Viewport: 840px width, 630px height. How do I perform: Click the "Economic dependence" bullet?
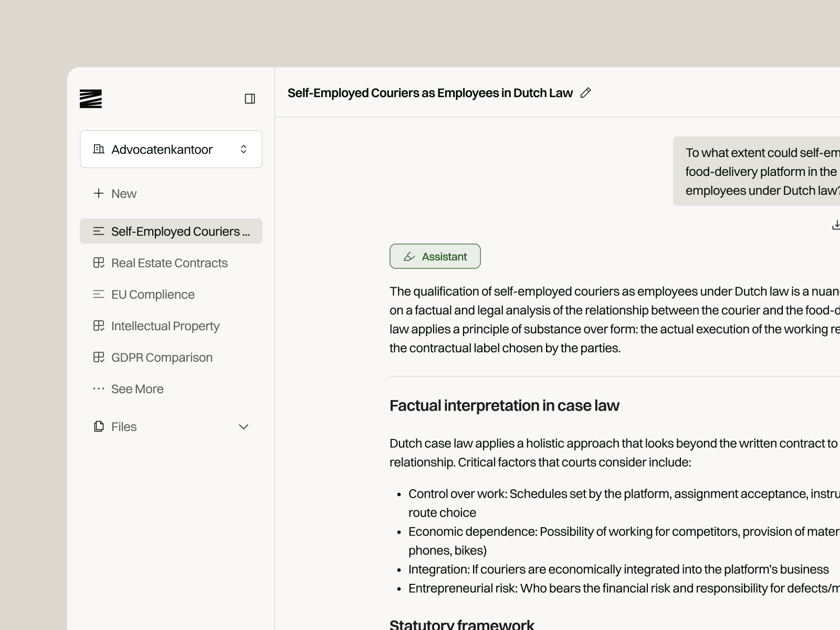[624, 541]
